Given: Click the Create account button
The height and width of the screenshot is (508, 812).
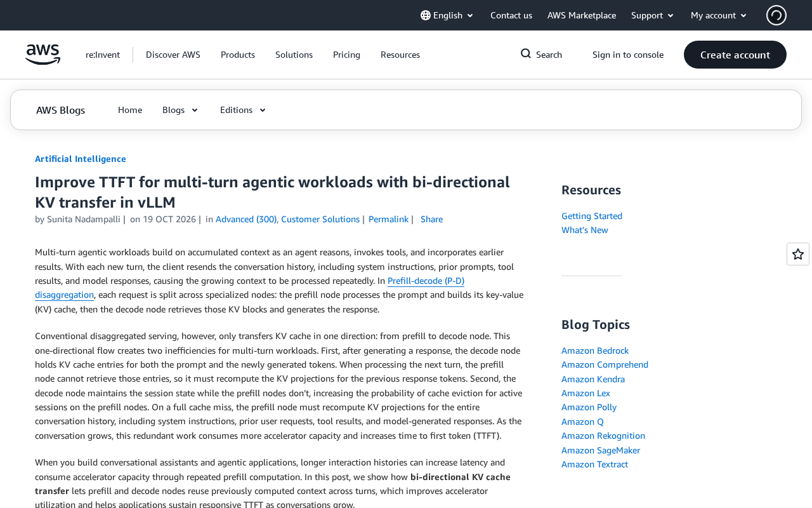Looking at the screenshot, I should coord(735,55).
